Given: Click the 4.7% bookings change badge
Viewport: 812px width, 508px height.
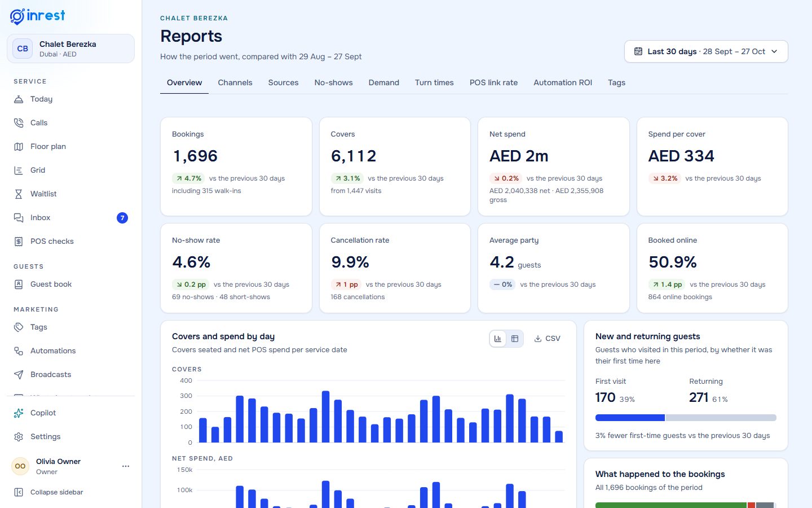Looking at the screenshot, I should click(188, 178).
